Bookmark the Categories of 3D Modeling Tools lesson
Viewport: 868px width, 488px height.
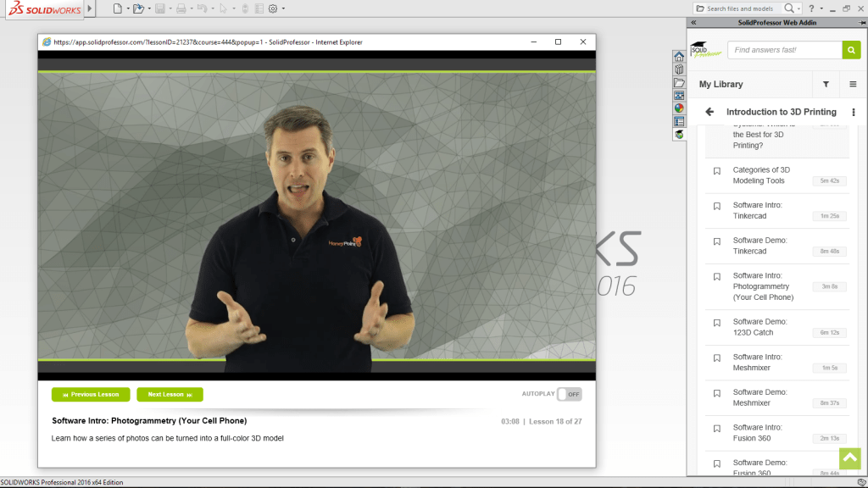717,171
